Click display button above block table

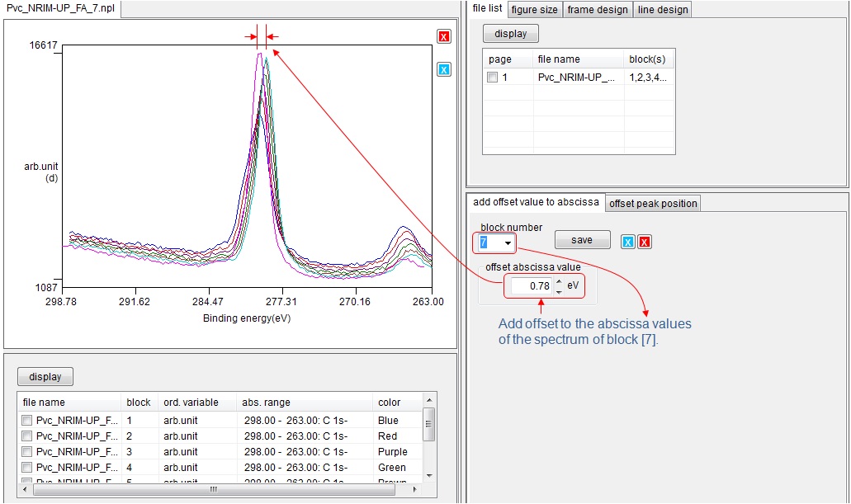pos(45,376)
